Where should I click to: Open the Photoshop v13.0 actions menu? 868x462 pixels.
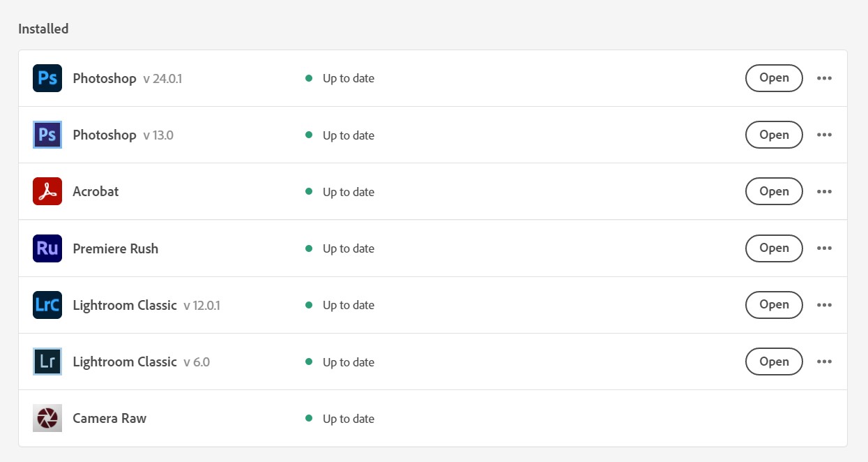point(825,135)
